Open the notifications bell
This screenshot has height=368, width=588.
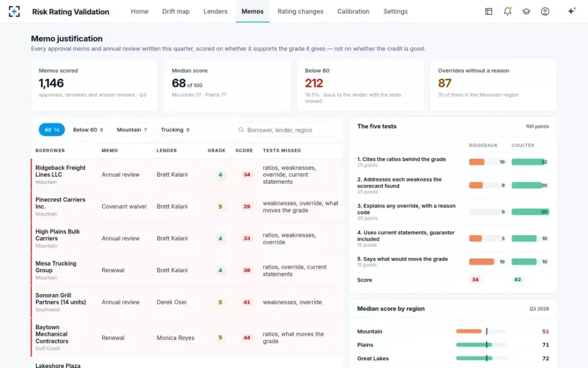point(508,11)
